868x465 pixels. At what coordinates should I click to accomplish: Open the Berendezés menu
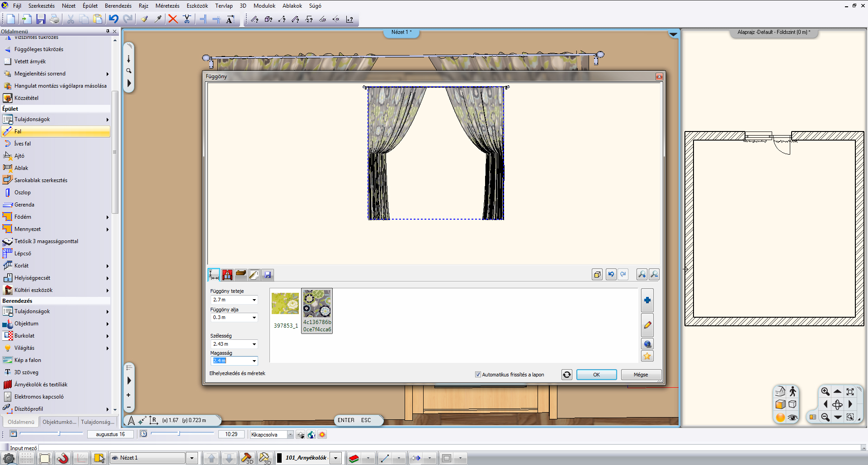[118, 6]
